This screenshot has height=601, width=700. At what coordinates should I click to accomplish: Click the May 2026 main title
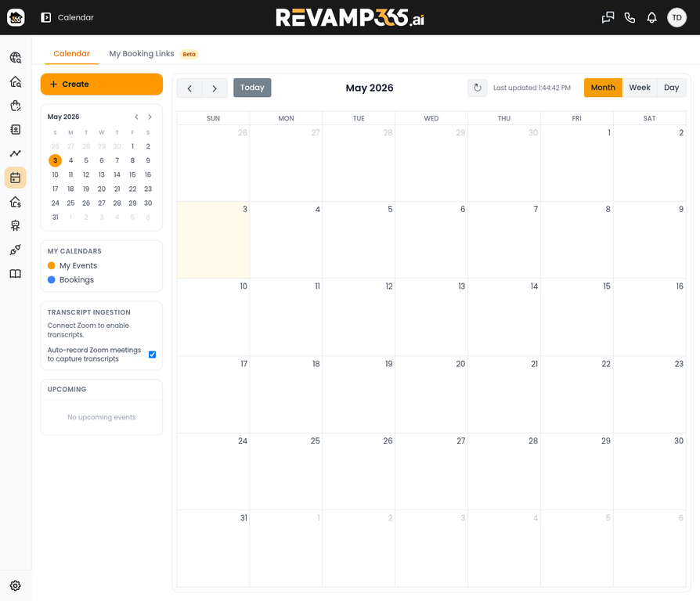coord(370,88)
